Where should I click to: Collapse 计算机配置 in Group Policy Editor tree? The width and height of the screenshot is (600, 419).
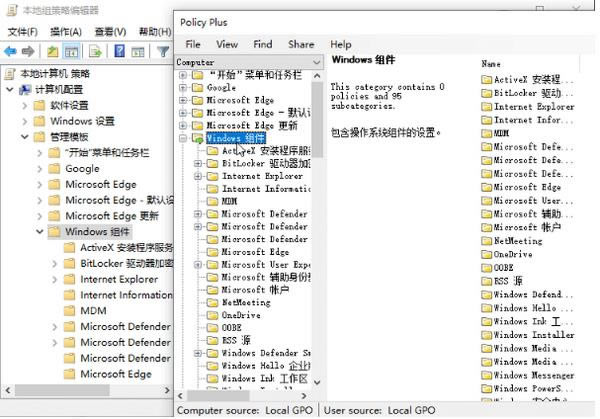pyautogui.click(x=10, y=90)
